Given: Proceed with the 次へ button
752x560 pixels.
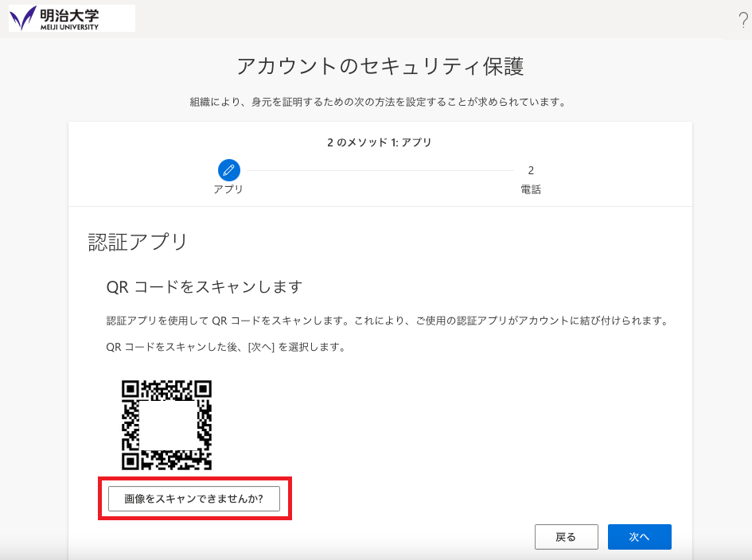Looking at the screenshot, I should click(x=639, y=537).
